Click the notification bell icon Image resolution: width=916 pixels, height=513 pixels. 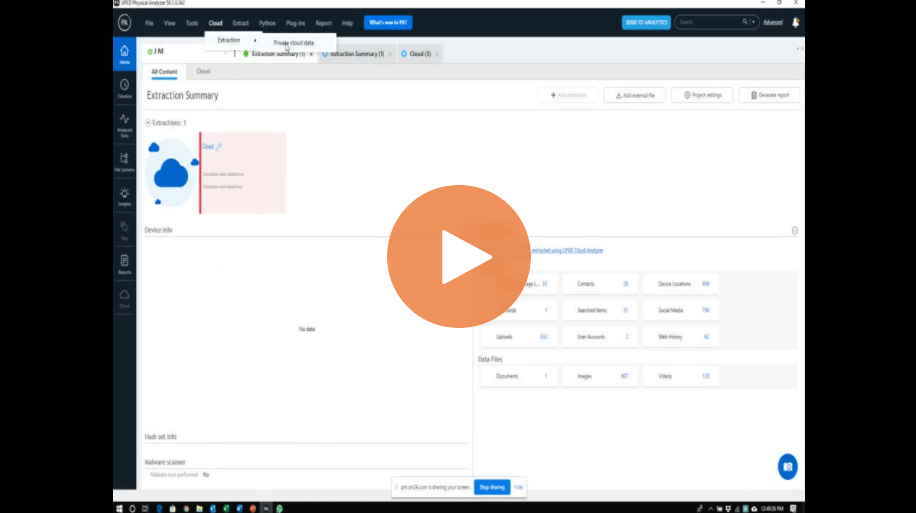click(795, 22)
